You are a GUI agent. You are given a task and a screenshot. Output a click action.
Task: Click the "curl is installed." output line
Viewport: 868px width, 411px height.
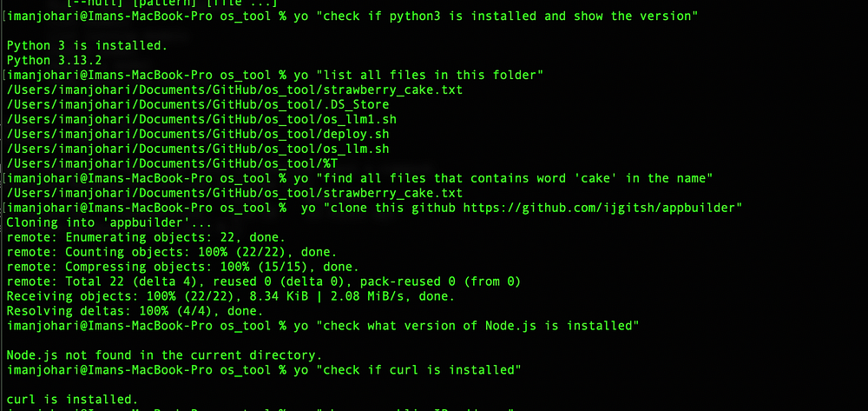(x=73, y=400)
